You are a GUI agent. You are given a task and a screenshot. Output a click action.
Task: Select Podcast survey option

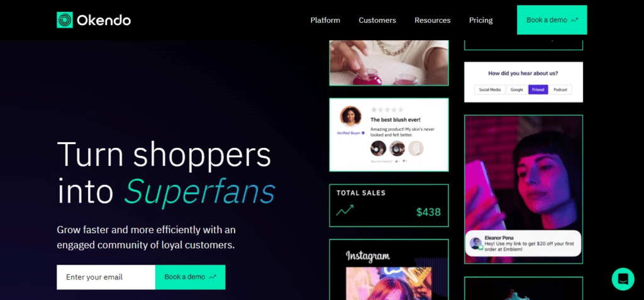click(560, 89)
